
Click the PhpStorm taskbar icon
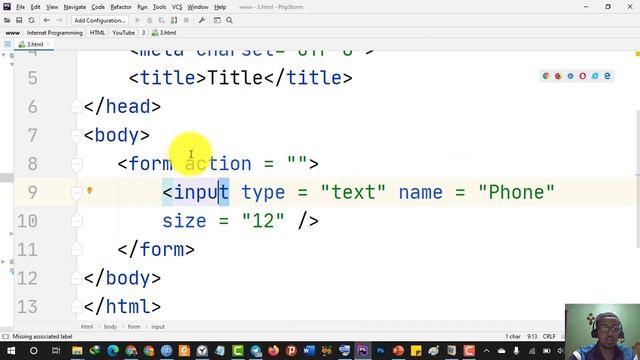[362, 351]
